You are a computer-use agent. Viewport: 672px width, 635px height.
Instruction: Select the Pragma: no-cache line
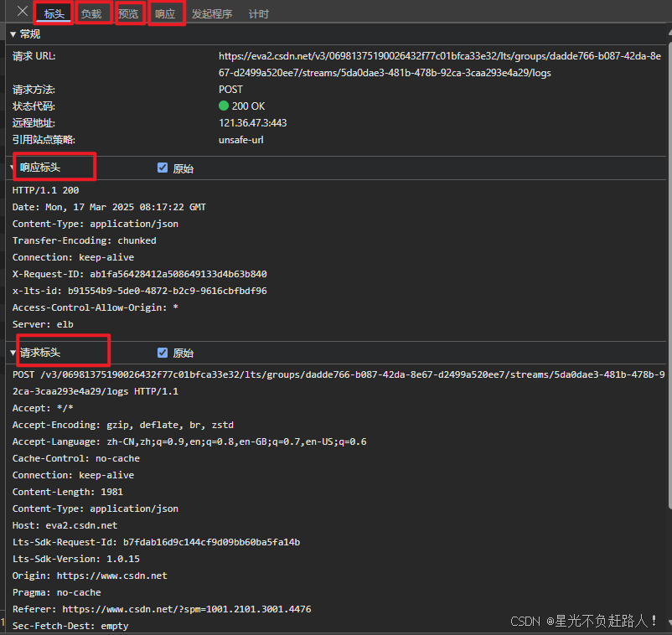57,592
